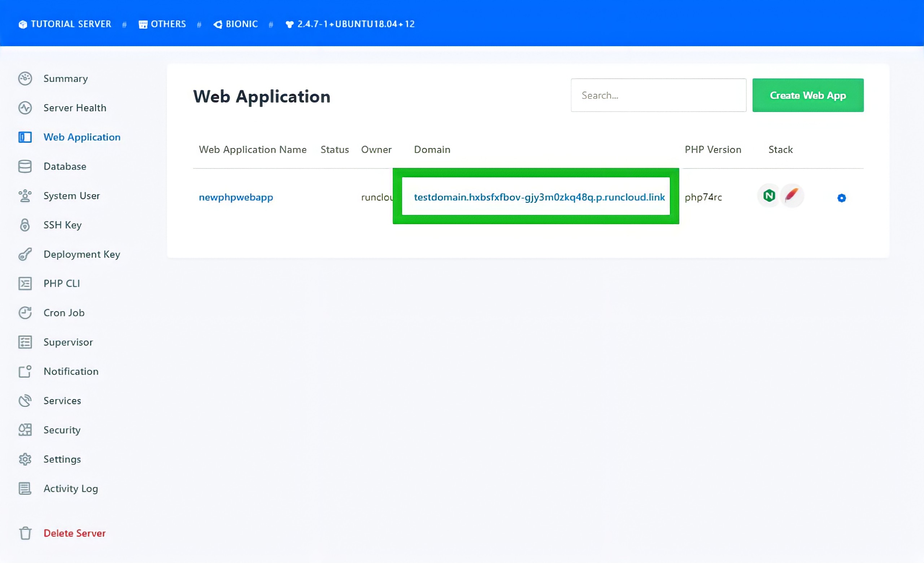Click the Delete Server link

click(75, 533)
